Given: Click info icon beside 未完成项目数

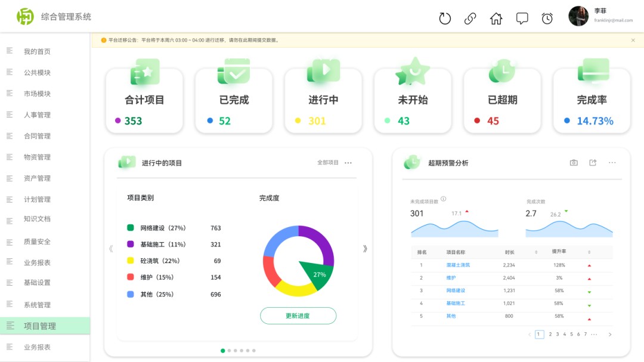Looking at the screenshot, I should (x=443, y=199).
